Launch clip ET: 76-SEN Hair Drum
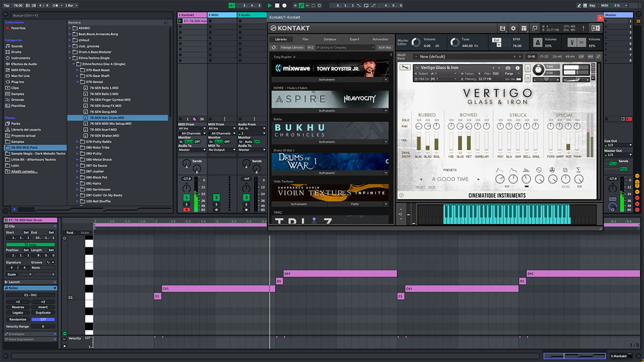This screenshot has width=644, height=362. pos(180,20)
